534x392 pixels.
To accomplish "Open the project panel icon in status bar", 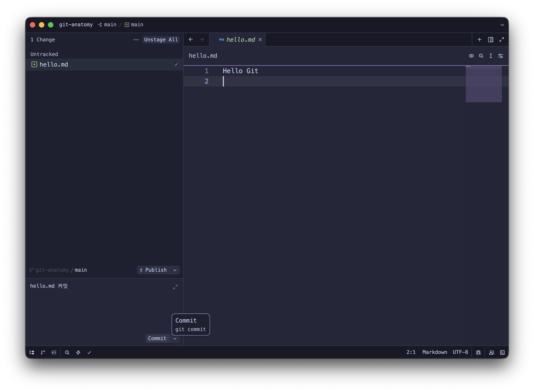I will pos(32,352).
